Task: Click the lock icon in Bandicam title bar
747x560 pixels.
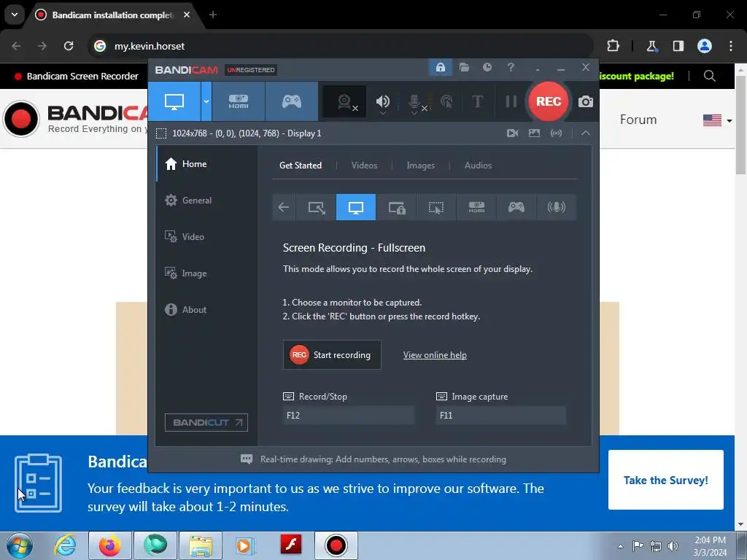Action: 440,67
